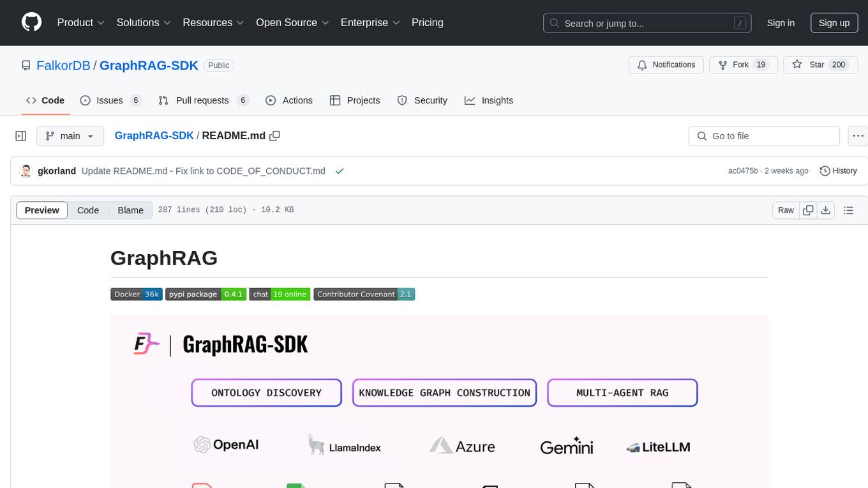Open the more file actions ellipsis menu
The width and height of the screenshot is (868, 488).
click(858, 136)
